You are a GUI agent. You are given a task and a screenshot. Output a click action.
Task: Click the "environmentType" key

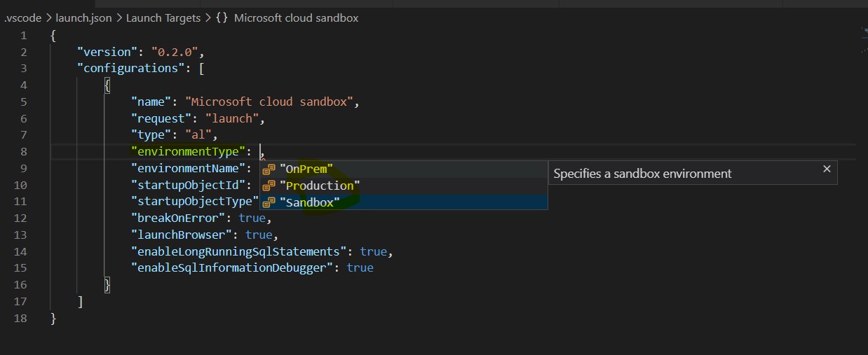pyautogui.click(x=188, y=151)
